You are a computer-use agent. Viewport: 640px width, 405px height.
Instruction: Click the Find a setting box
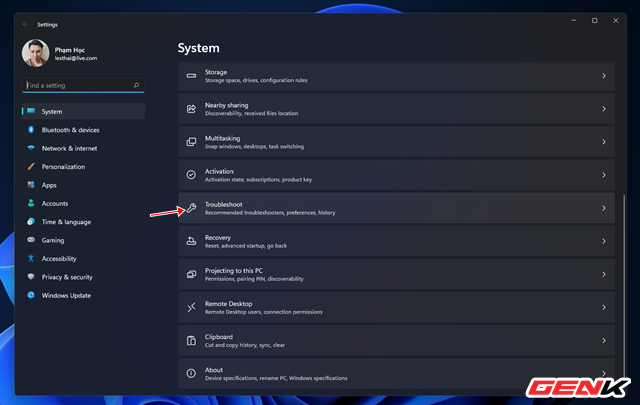tap(83, 85)
